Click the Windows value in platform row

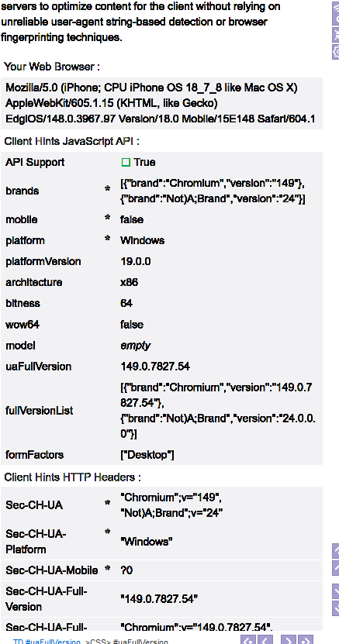142,241
